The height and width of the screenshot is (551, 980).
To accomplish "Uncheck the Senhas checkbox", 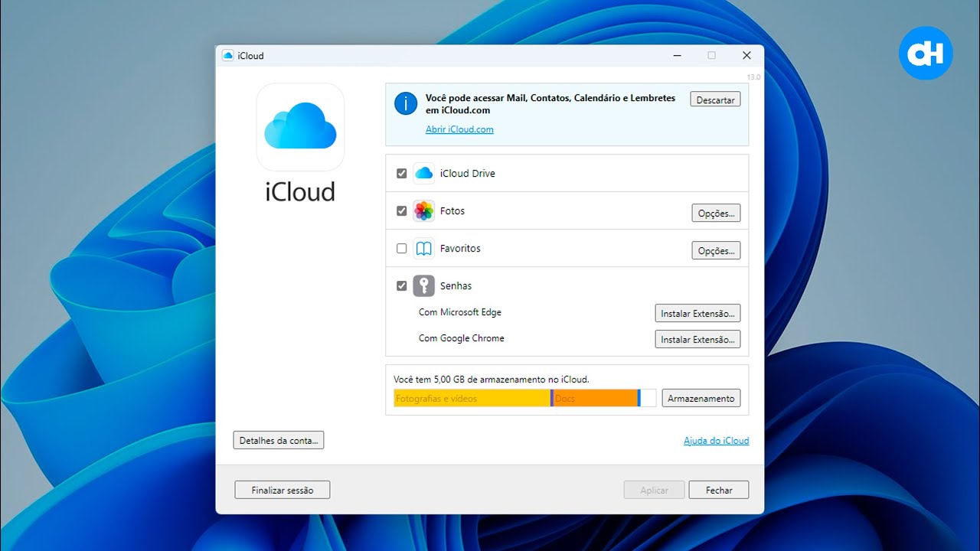I will click(401, 286).
